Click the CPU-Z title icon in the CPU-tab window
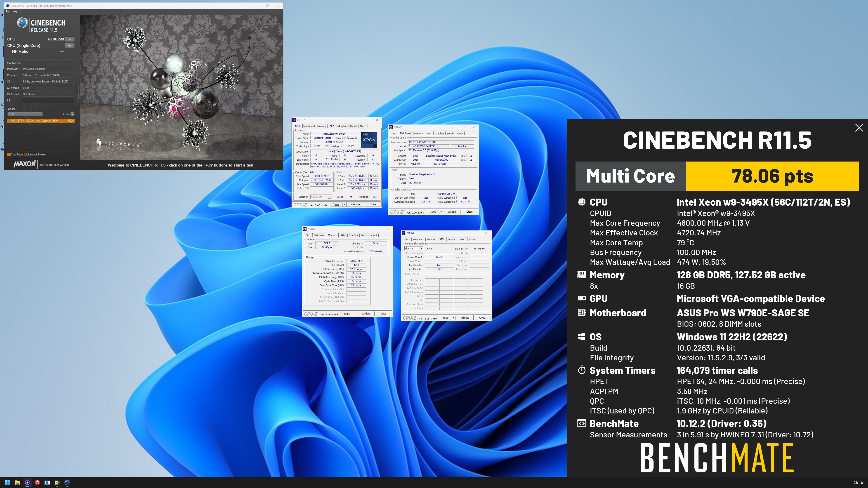Viewport: 868px width, 488px height. pyautogui.click(x=294, y=120)
